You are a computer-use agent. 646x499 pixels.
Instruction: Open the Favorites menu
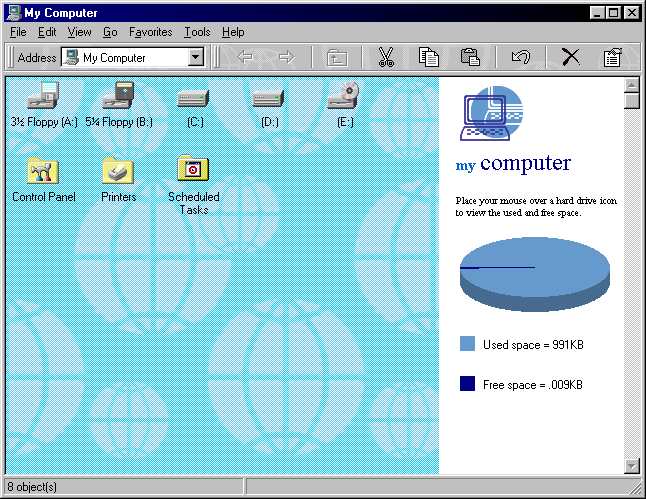[x=151, y=32]
